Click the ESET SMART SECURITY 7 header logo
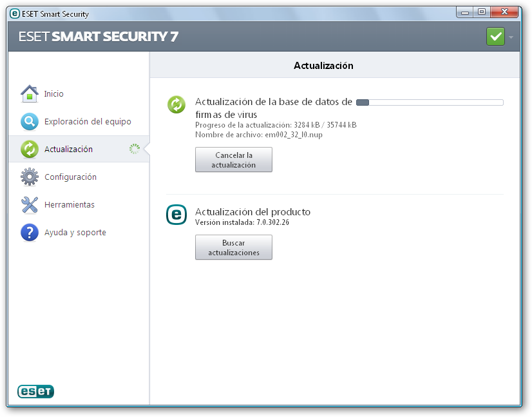The height and width of the screenshot is (417, 532). point(99,37)
